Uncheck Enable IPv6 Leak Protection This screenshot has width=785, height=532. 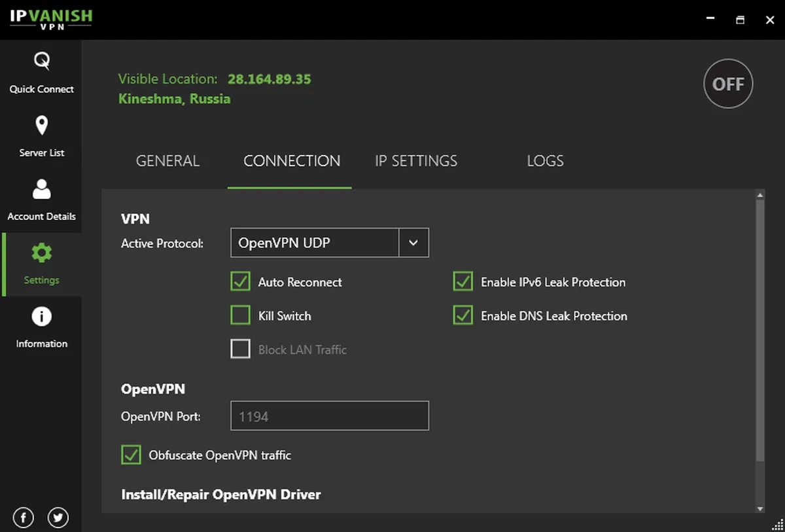click(463, 282)
